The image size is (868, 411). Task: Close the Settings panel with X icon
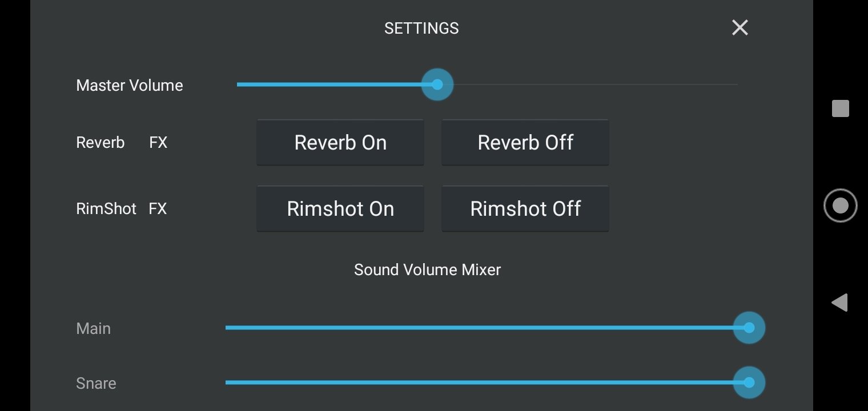point(740,27)
